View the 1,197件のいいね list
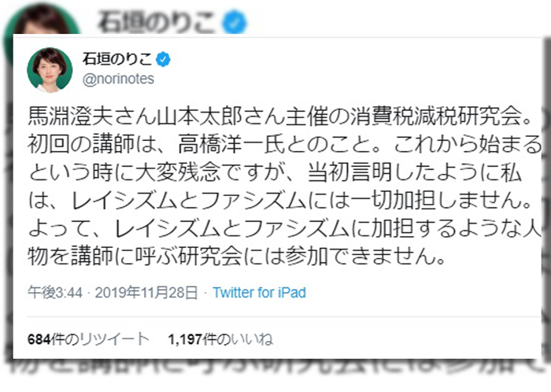 [220, 339]
